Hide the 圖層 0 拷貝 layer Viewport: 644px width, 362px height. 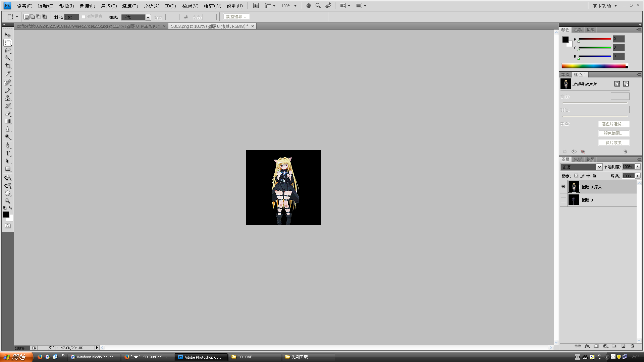[563, 187]
